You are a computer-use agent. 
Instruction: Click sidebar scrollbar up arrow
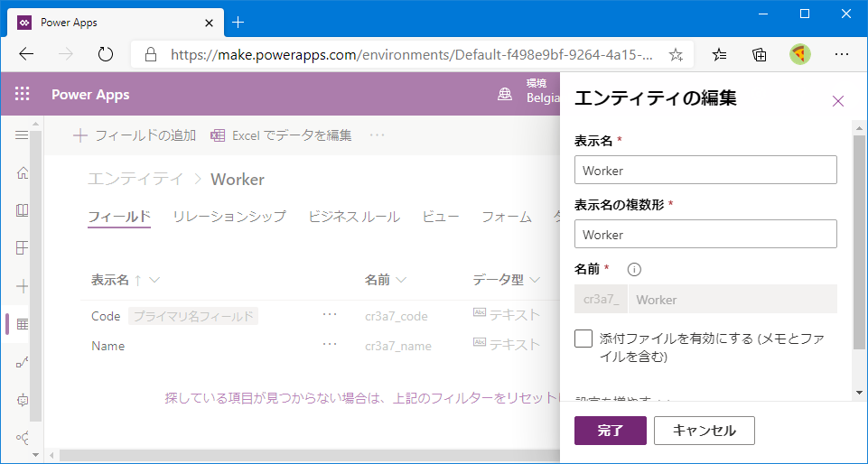36,123
